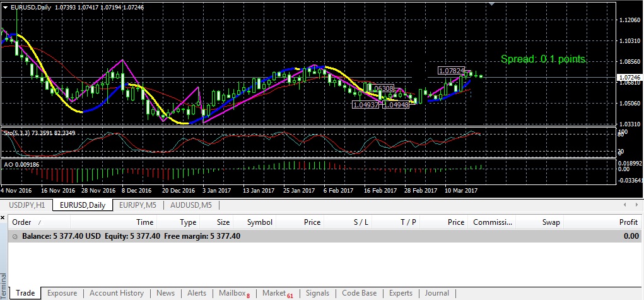Close the Terminal panel with the X icon
Image resolution: width=644 pixels, height=300 pixels.
[x=4, y=218]
